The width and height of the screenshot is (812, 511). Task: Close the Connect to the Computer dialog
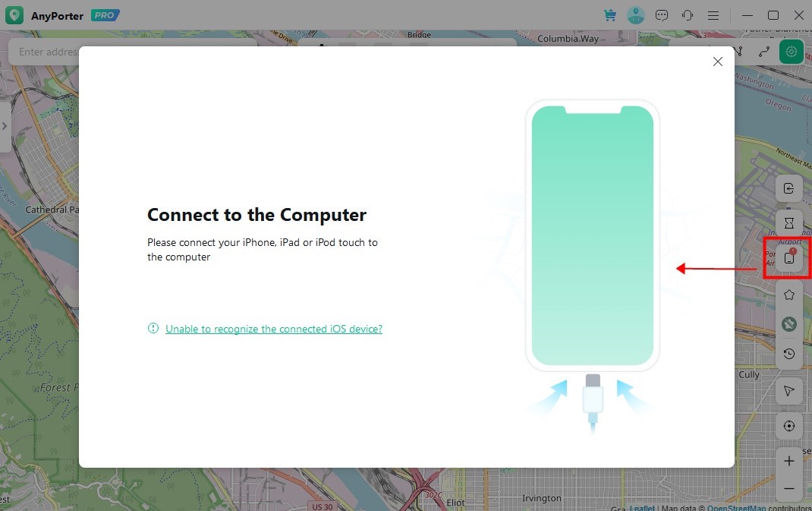(x=717, y=62)
